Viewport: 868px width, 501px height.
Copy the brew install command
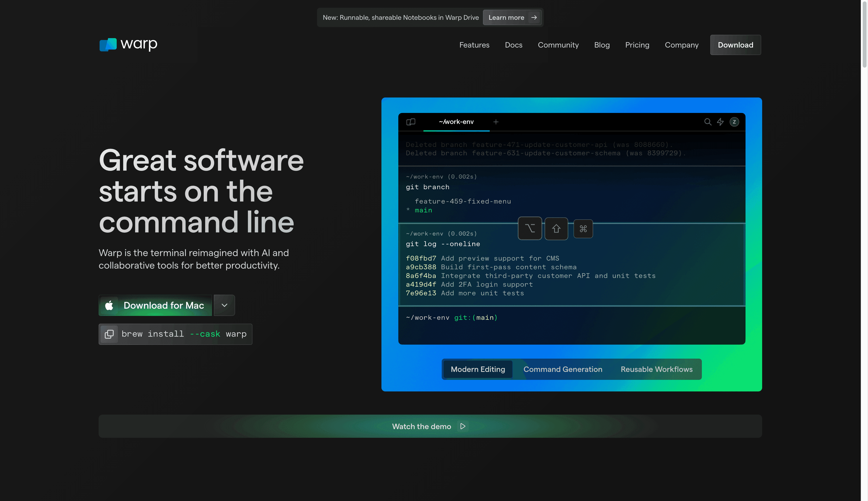click(109, 334)
